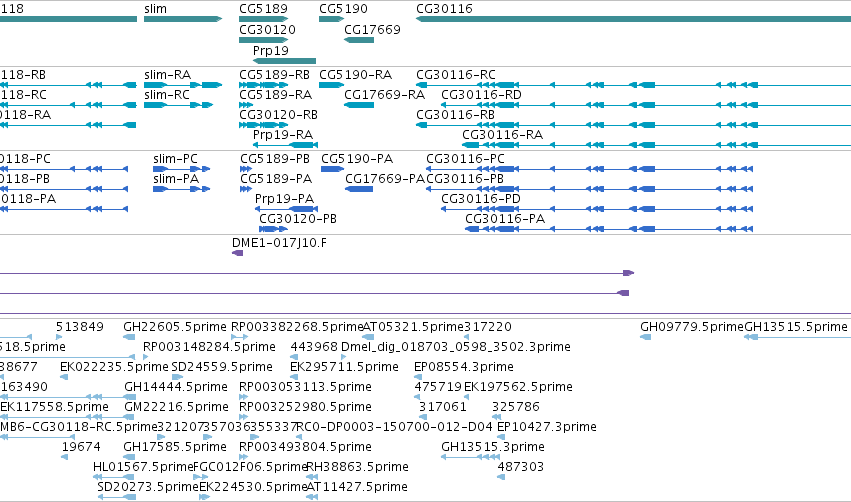Open transcript CG5189-RA

click(x=275, y=95)
